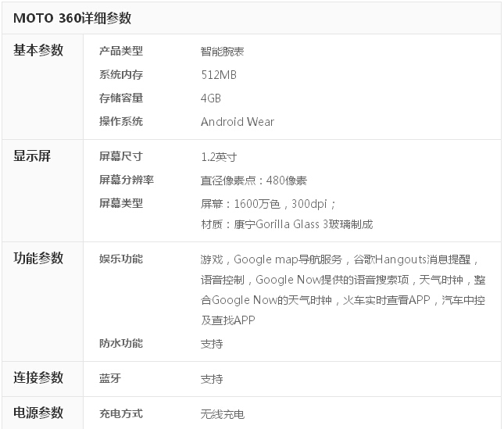Click the '蓝牙' label
Image resolution: width=504 pixels, height=429 pixels.
[x=110, y=378]
